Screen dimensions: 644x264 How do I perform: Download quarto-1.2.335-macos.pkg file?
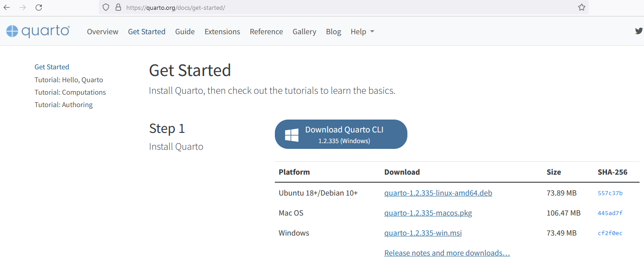point(428,213)
